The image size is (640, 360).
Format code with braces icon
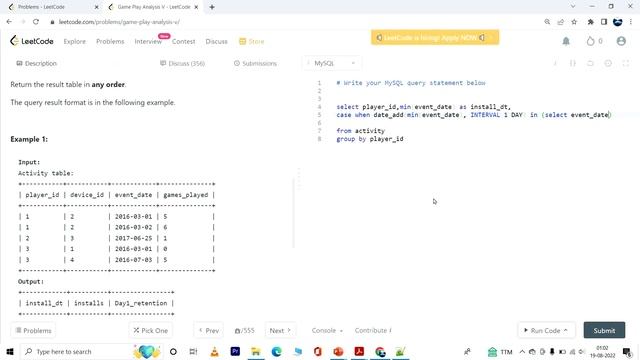573,63
